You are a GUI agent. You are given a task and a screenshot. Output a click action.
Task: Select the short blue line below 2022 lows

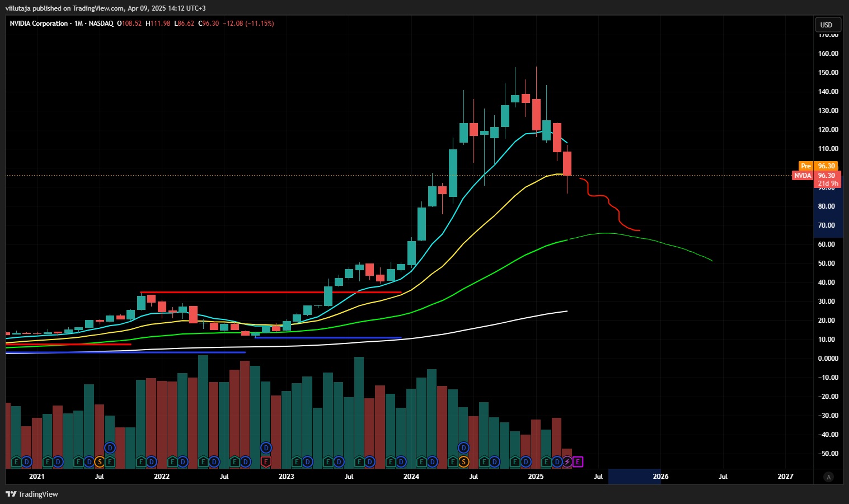(x=328, y=337)
